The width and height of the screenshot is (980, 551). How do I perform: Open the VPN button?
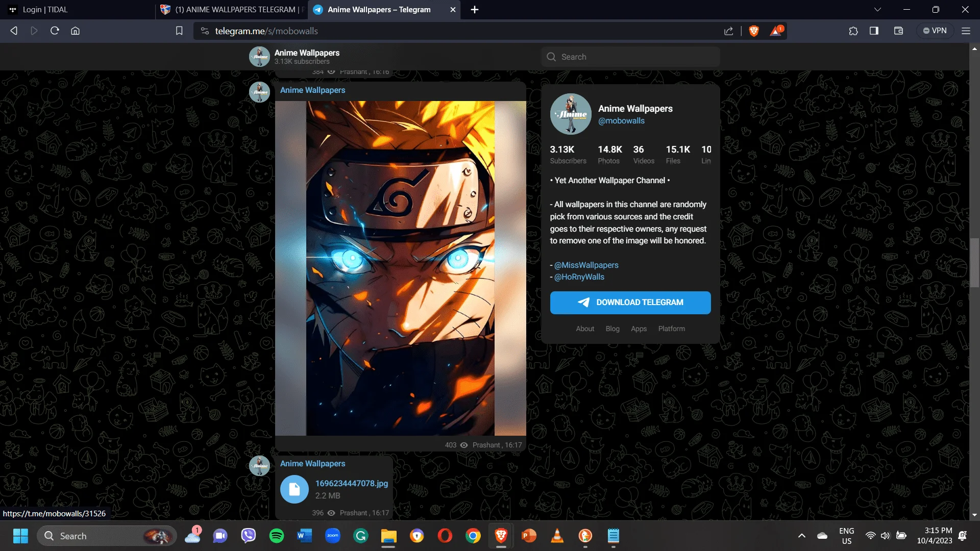pyautogui.click(x=935, y=31)
